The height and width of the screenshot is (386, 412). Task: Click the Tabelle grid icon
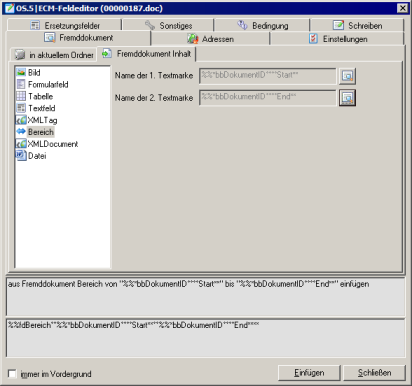coord(21,96)
